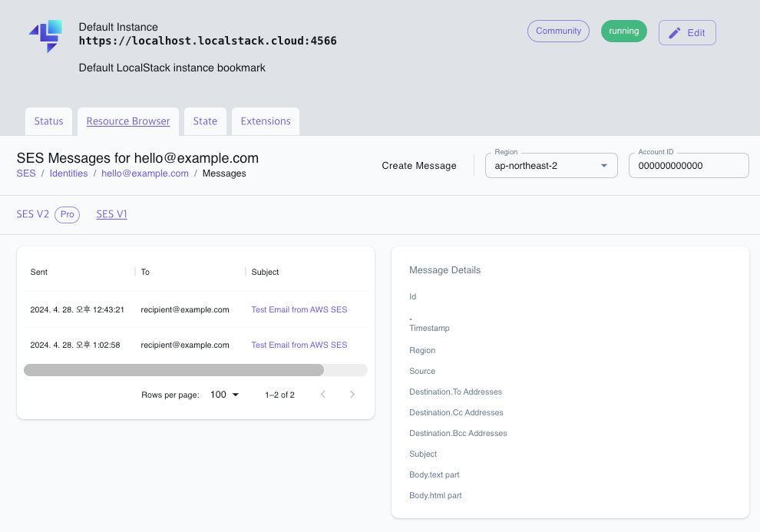Navigate to SES breadcrumb link
This screenshot has height=532, width=760.
pyautogui.click(x=26, y=173)
